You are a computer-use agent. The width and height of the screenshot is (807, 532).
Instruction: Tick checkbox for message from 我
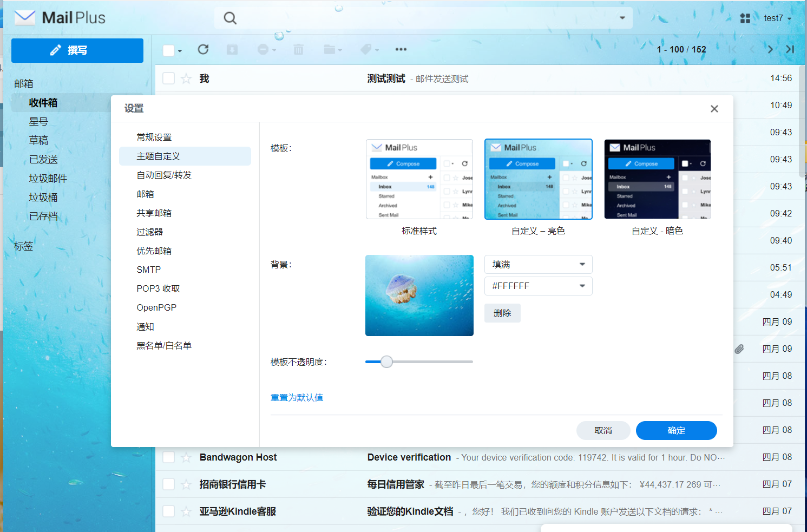point(169,78)
